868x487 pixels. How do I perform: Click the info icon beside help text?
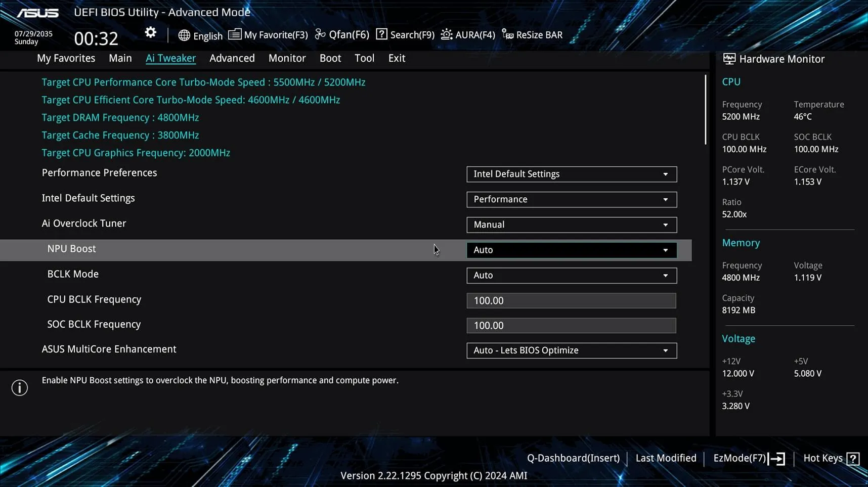20,388
